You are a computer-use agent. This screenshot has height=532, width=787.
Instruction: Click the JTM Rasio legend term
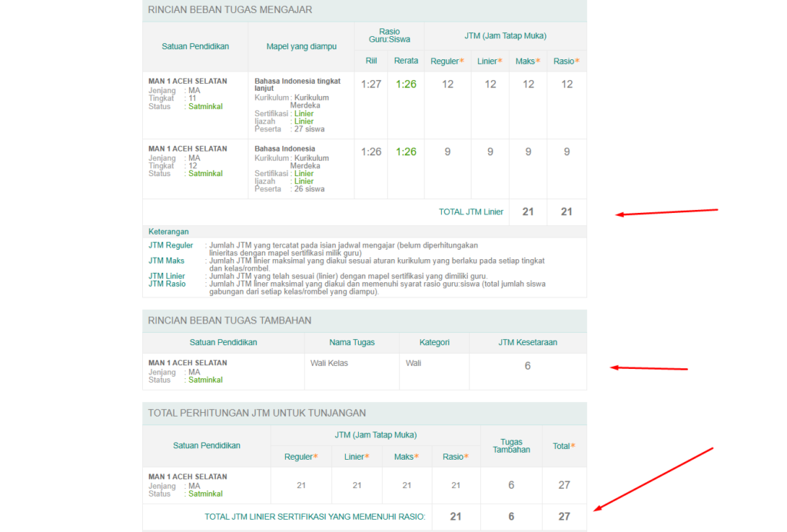coord(167,284)
